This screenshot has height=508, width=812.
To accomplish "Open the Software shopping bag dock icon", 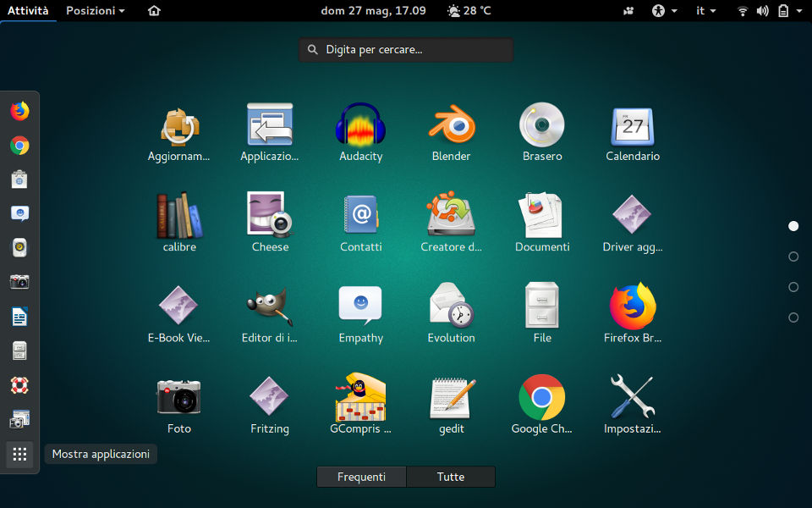I will [19, 179].
